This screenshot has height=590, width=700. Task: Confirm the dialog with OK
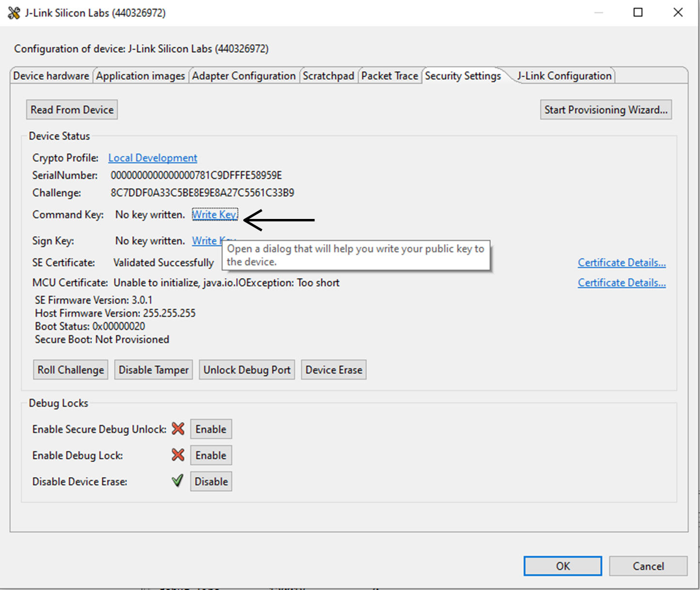click(563, 566)
